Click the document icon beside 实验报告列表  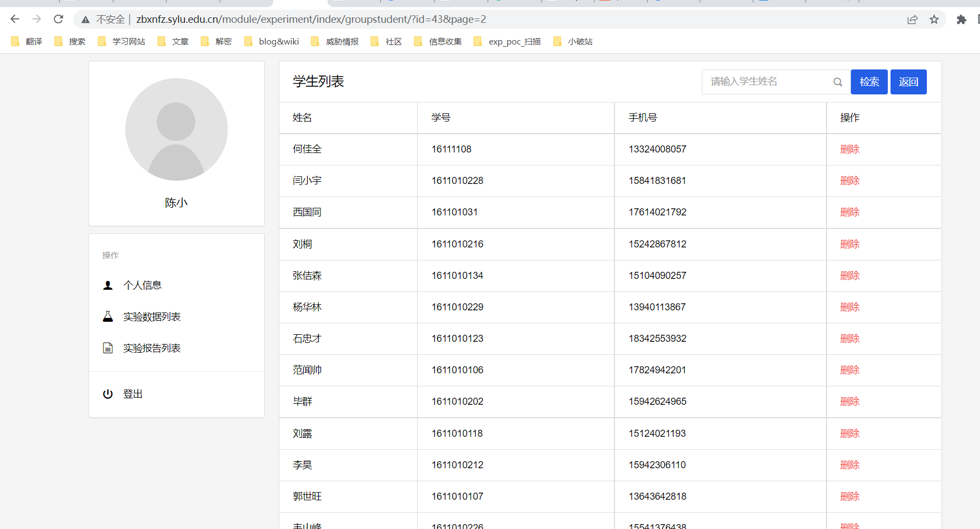[x=108, y=348]
